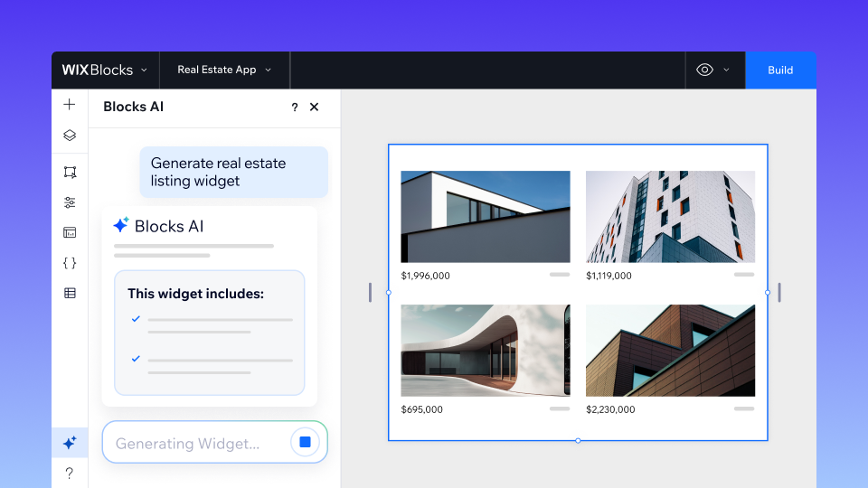Image resolution: width=868 pixels, height=488 pixels.
Task: Open the Layers panel icon
Action: [70, 135]
